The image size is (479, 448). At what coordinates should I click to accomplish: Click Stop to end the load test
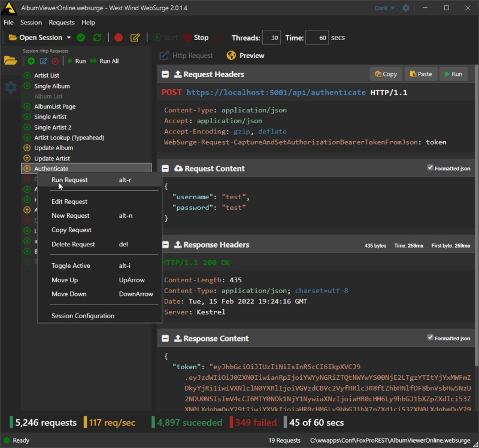tap(196, 38)
